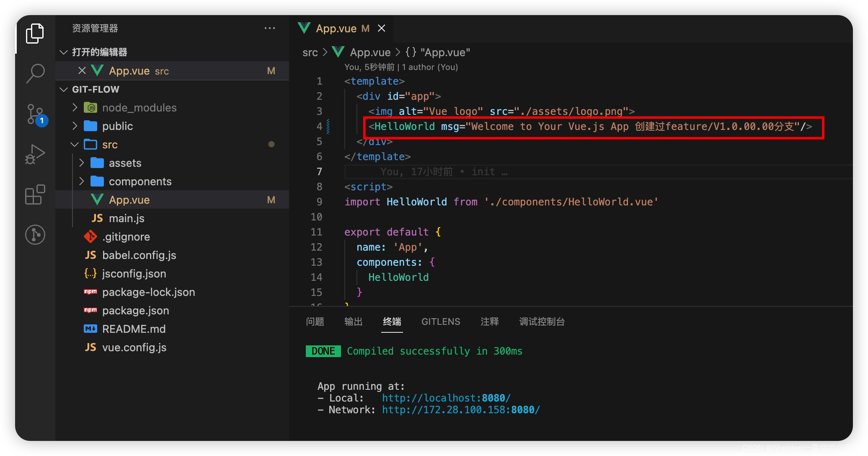The width and height of the screenshot is (868, 456).
Task: Switch to the 问题 panel tab
Action: (x=315, y=321)
